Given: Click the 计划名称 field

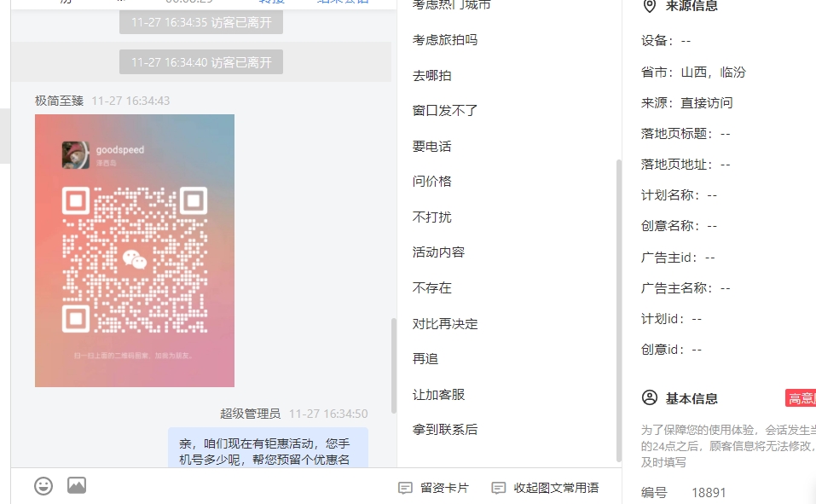Looking at the screenshot, I should 679,195.
